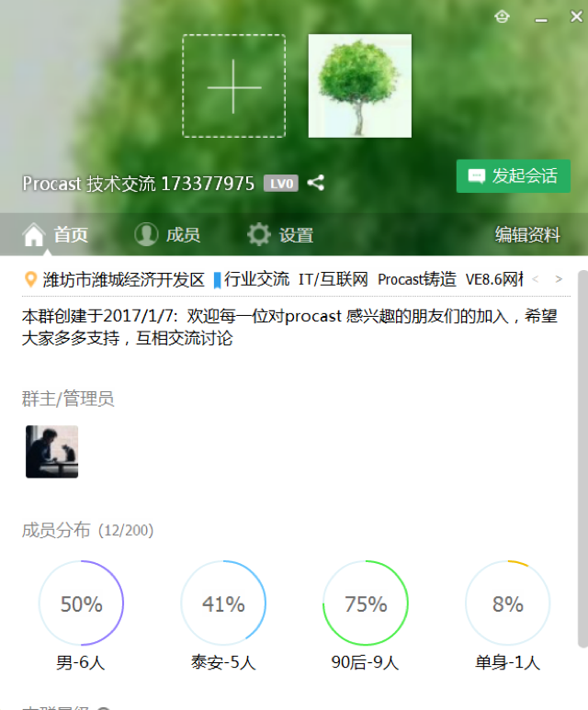
Task: Click the vertical scrollbar on the right
Action: pos(583,459)
